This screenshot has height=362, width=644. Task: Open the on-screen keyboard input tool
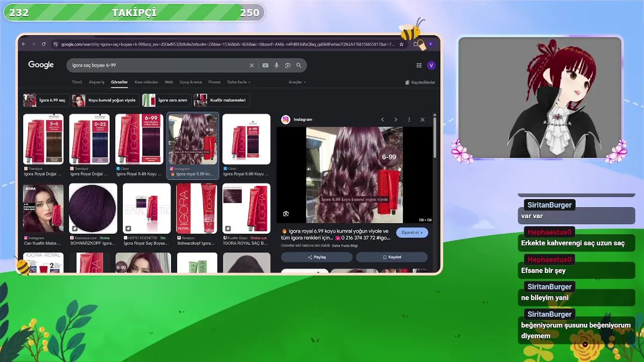click(265, 65)
